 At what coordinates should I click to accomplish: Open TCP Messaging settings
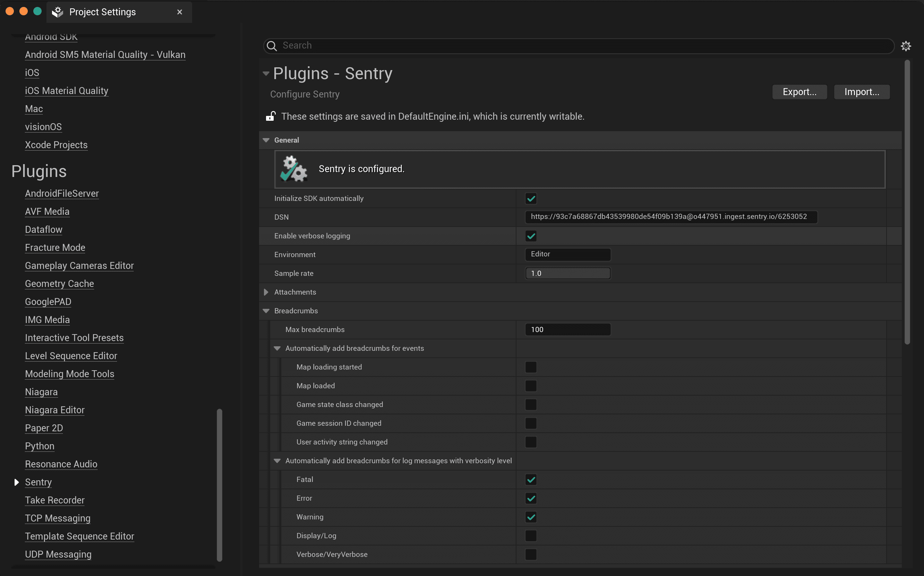[x=58, y=518]
